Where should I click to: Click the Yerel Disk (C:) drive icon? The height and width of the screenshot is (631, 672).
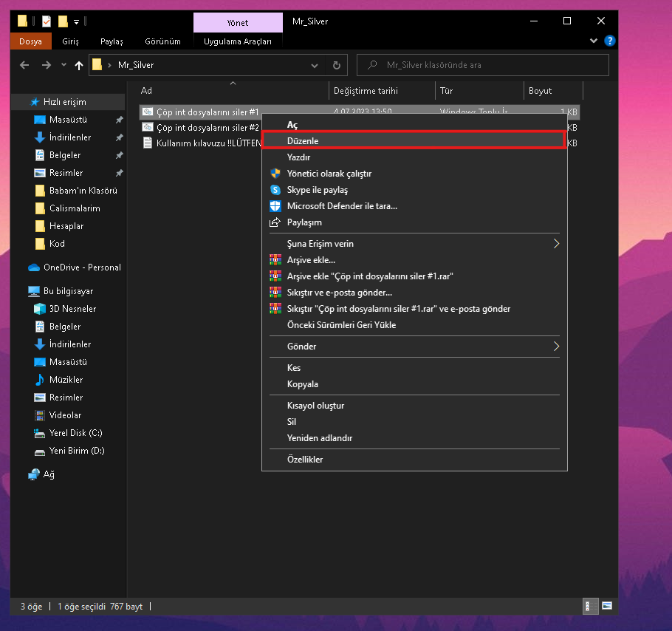(39, 434)
